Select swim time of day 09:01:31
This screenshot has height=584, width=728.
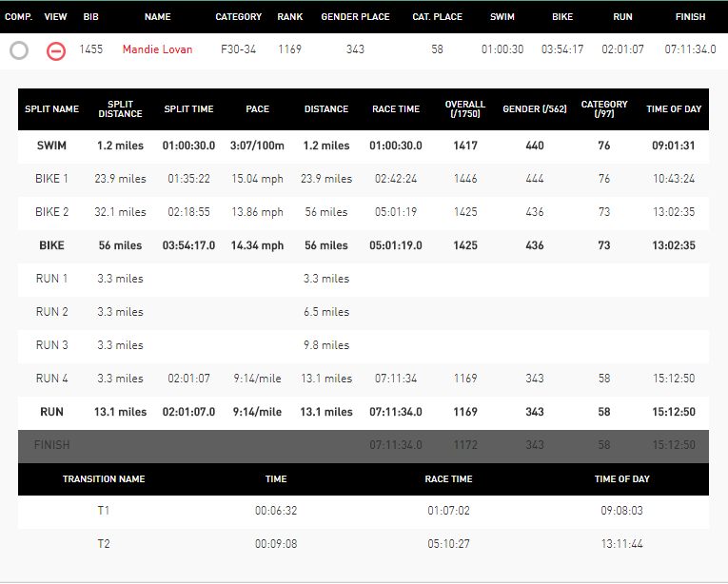[x=673, y=146]
